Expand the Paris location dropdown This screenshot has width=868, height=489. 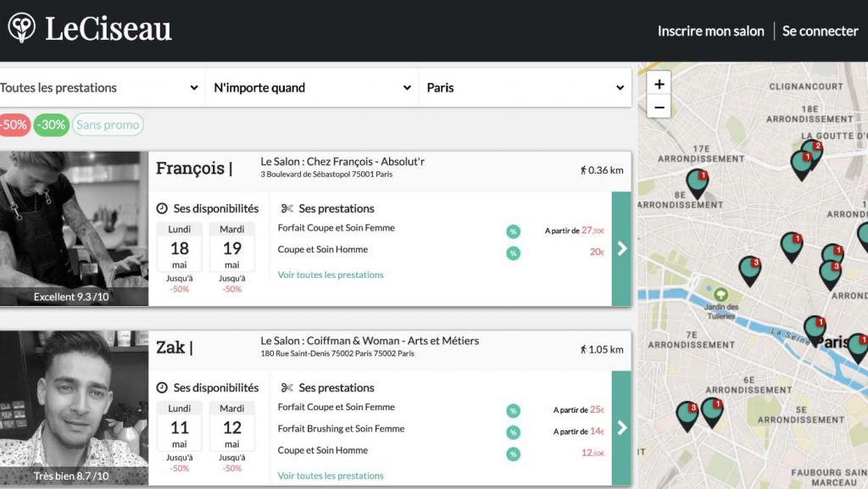click(525, 87)
